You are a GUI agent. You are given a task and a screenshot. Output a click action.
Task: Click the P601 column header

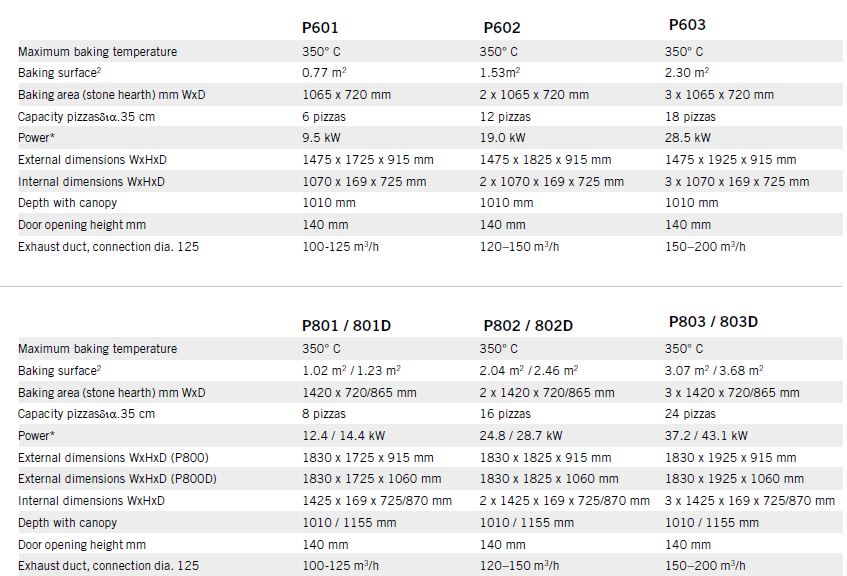click(320, 28)
